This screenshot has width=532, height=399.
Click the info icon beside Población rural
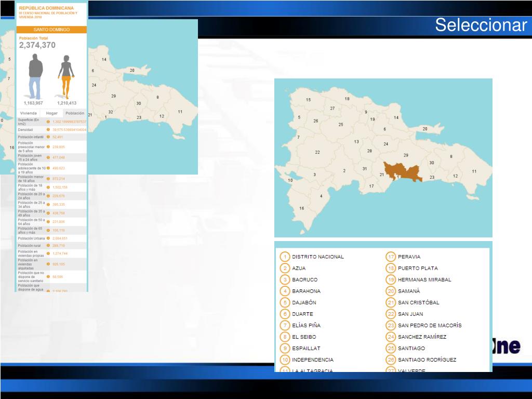[x=48, y=246]
